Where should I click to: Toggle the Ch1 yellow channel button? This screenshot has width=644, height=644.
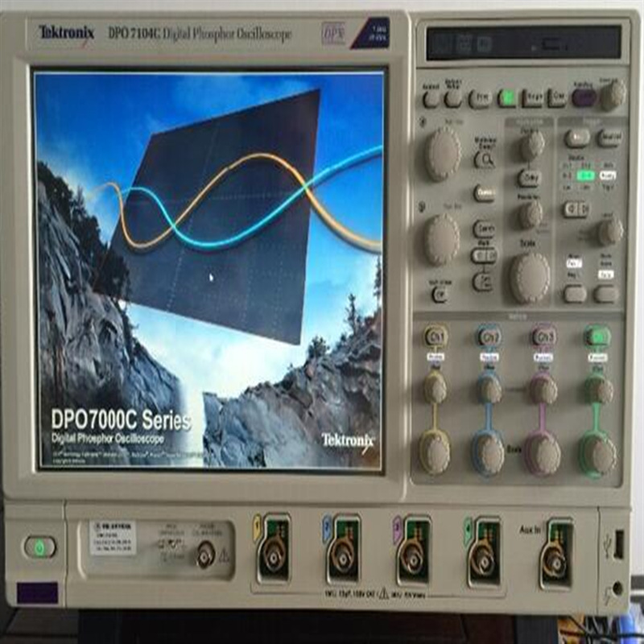pos(436,336)
